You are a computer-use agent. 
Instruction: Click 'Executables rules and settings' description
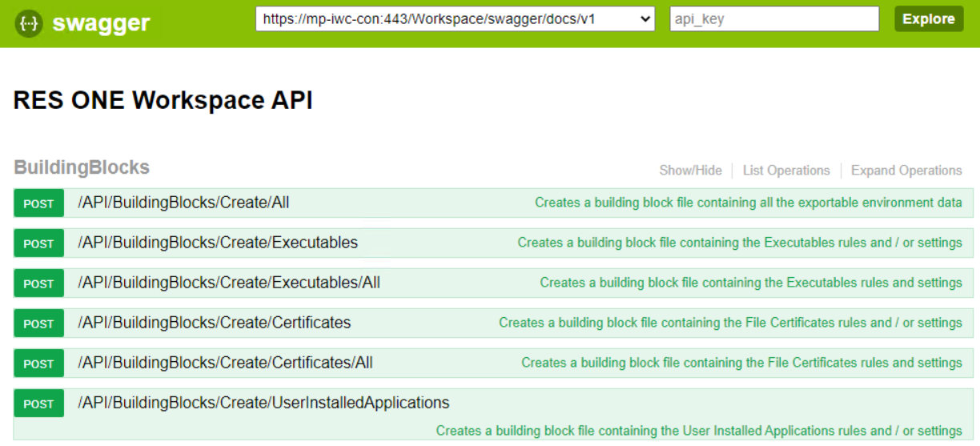point(751,283)
